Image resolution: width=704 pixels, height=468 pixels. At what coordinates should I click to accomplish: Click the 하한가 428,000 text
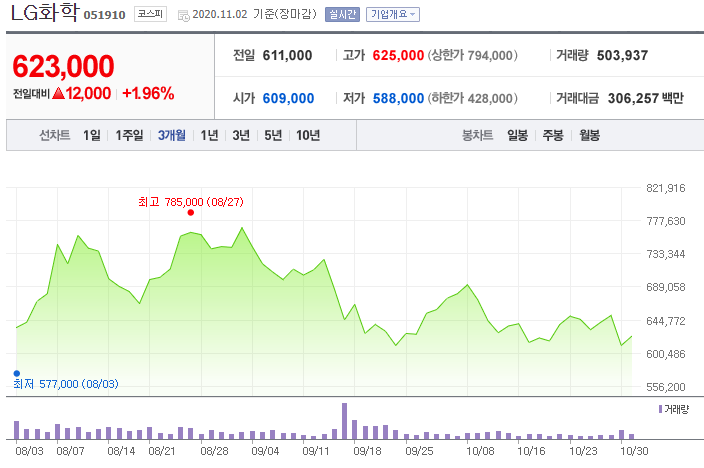(x=473, y=98)
